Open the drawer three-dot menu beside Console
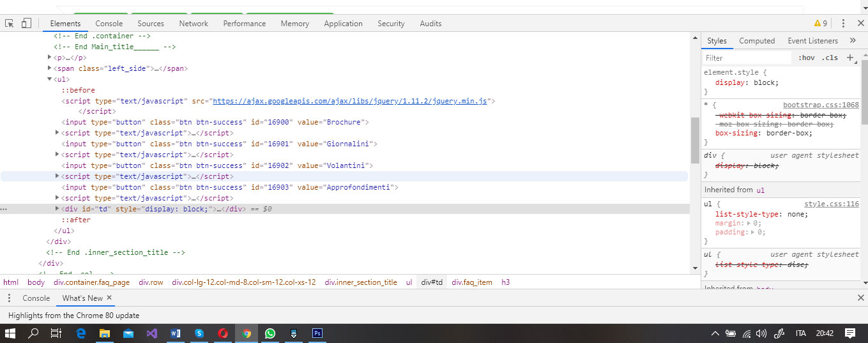Image resolution: width=868 pixels, height=343 pixels. tap(10, 298)
